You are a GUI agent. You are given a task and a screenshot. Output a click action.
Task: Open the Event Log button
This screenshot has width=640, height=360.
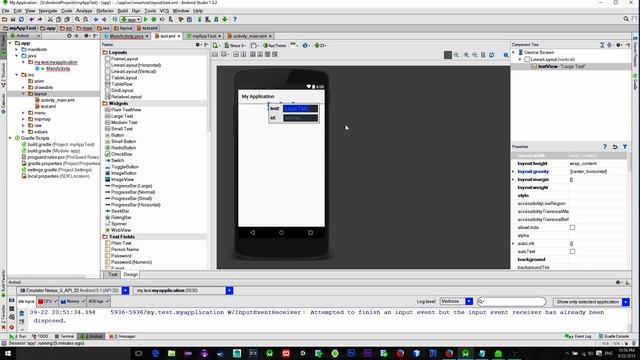point(578,336)
